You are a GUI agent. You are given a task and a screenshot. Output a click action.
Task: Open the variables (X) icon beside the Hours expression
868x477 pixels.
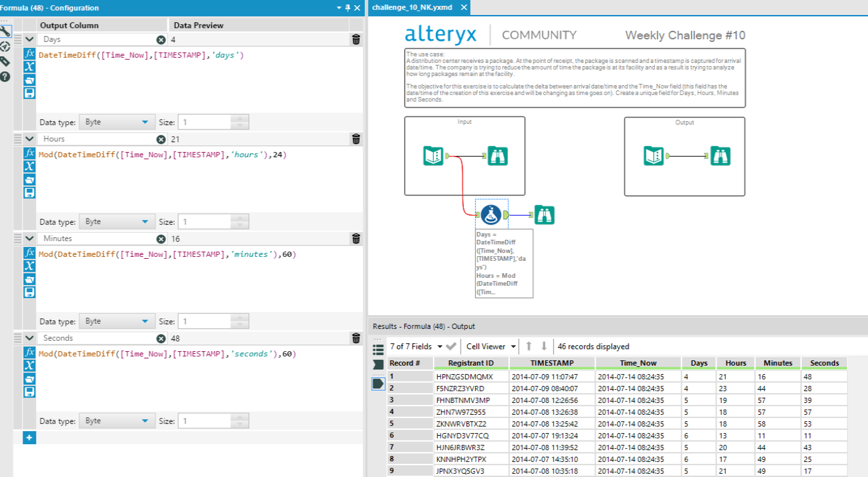click(29, 166)
